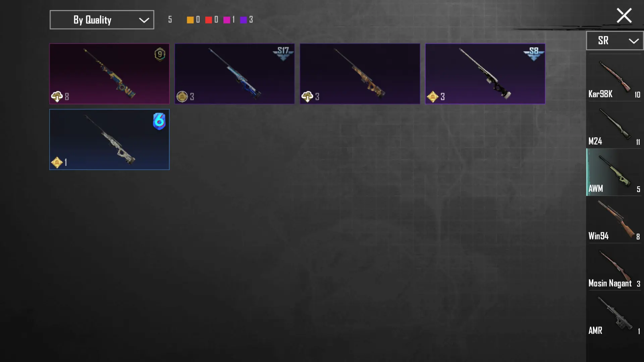Select the Win94 rifle in sidebar
Screen dimensions: 644x362
[614, 220]
